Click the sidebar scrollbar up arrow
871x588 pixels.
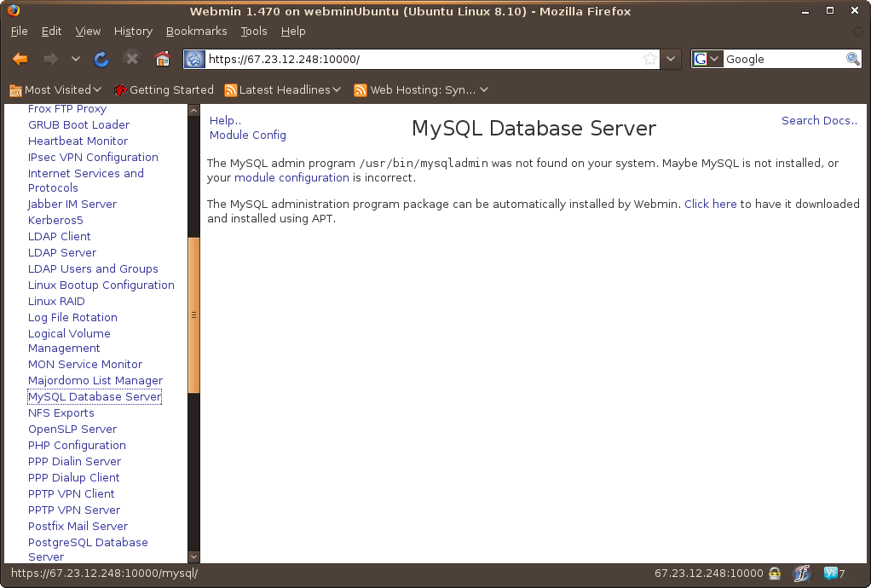point(193,110)
